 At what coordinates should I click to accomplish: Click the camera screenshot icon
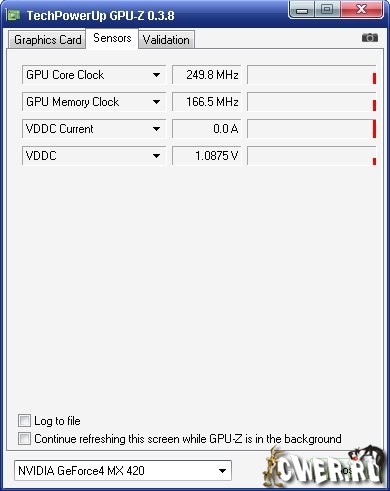click(x=370, y=38)
